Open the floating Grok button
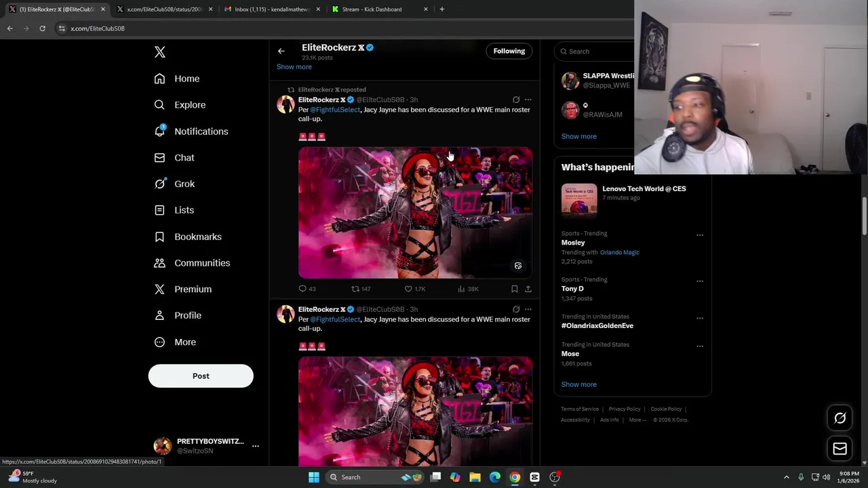This screenshot has width=868, height=488. pyautogui.click(x=840, y=418)
